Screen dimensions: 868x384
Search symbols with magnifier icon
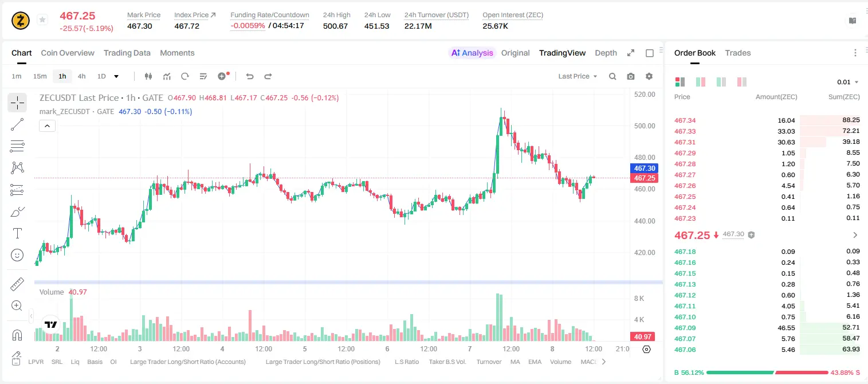point(612,76)
